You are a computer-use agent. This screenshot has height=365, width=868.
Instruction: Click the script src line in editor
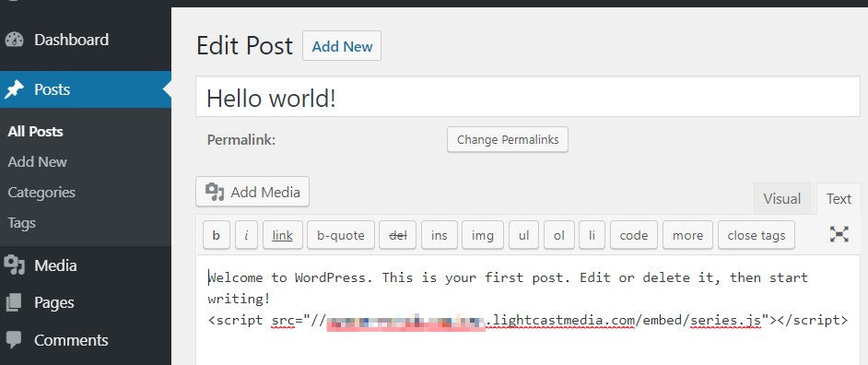tap(528, 320)
